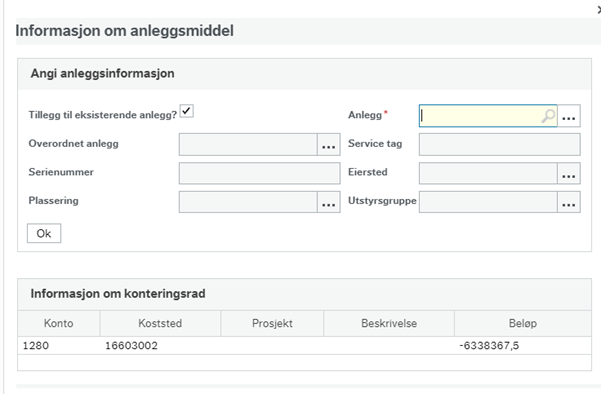Viewport: 601px width, 394px height.
Task: Click the Beløp column header
Action: (x=523, y=323)
